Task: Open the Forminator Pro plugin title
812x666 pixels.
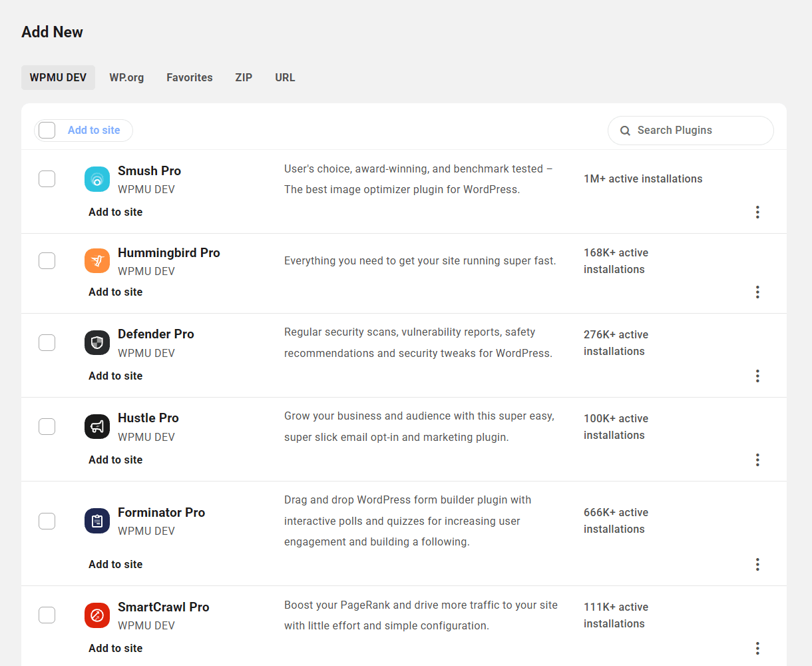Action: point(161,512)
